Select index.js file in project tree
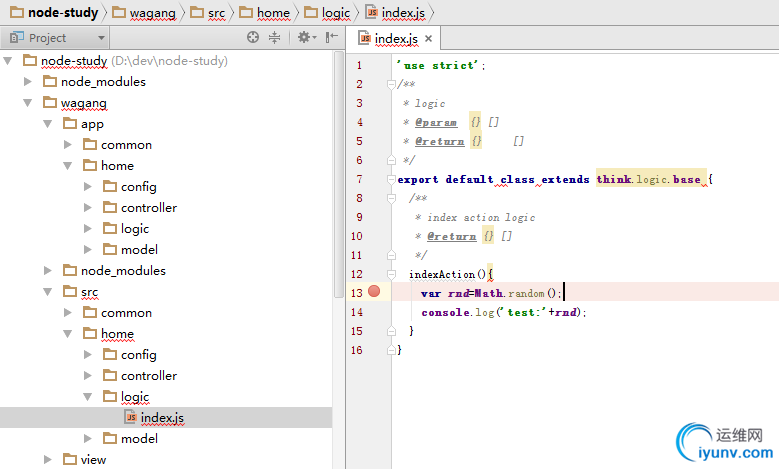Screen dimensions: 779x469 tap(162, 418)
